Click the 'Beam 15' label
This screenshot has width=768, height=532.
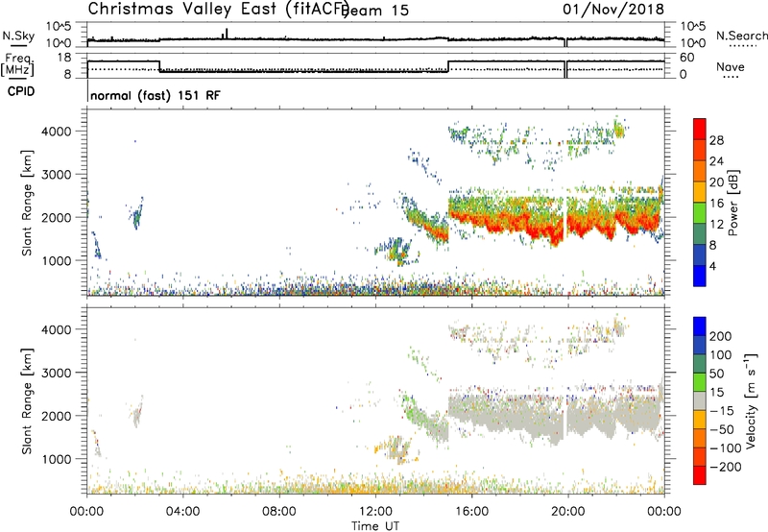pos(377,11)
